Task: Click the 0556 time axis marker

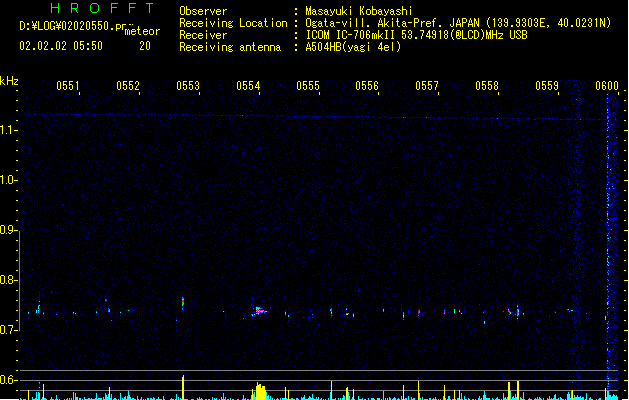Action: pos(367,86)
